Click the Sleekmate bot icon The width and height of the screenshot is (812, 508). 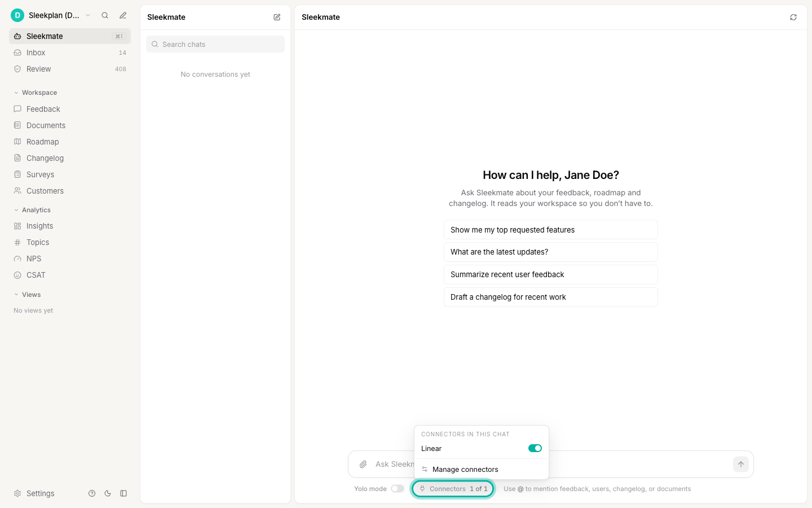click(17, 36)
